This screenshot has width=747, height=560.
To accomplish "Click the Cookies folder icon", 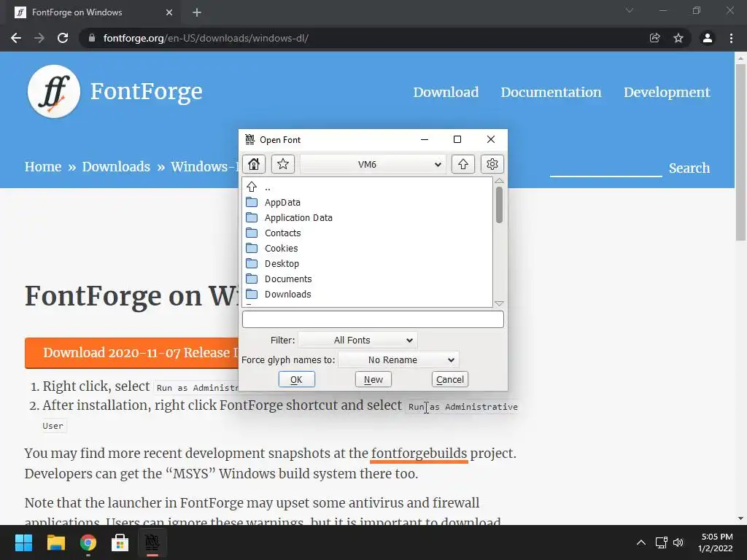I will [252, 248].
